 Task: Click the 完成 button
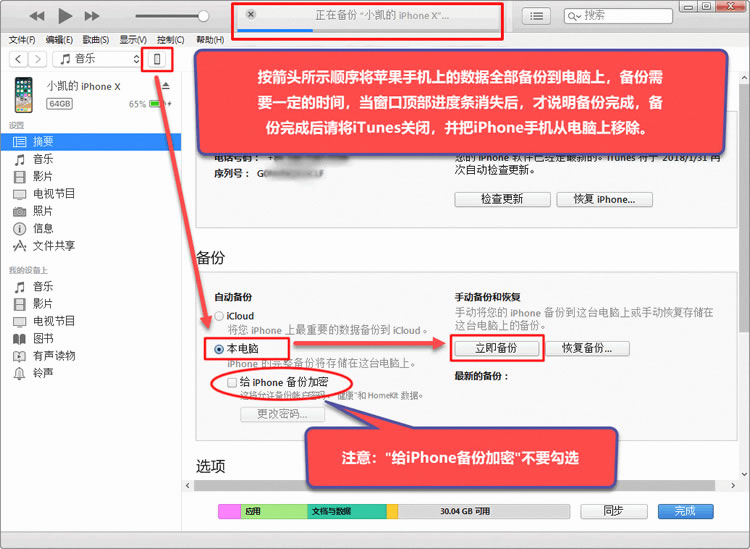click(685, 511)
